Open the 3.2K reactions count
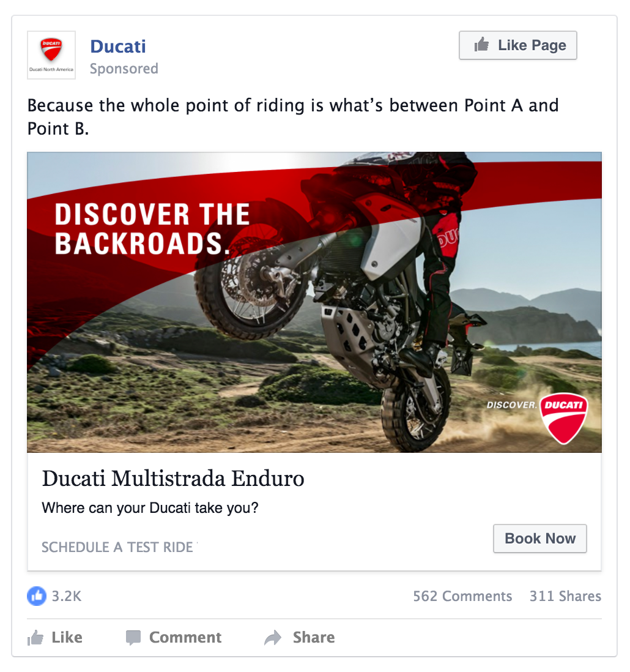This screenshot has height=672, width=630. click(x=67, y=596)
